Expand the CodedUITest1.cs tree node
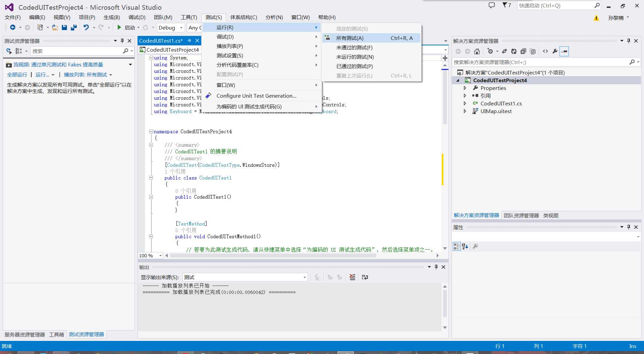The height and width of the screenshot is (354, 644). click(465, 103)
